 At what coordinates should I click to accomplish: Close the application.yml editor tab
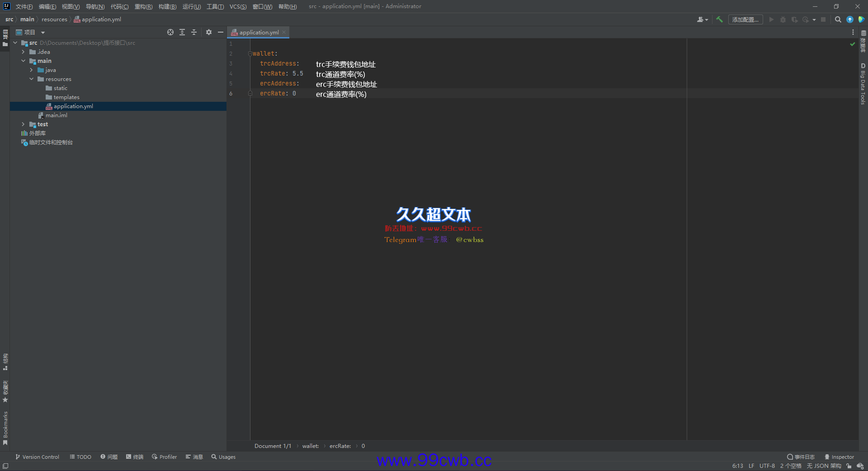284,32
